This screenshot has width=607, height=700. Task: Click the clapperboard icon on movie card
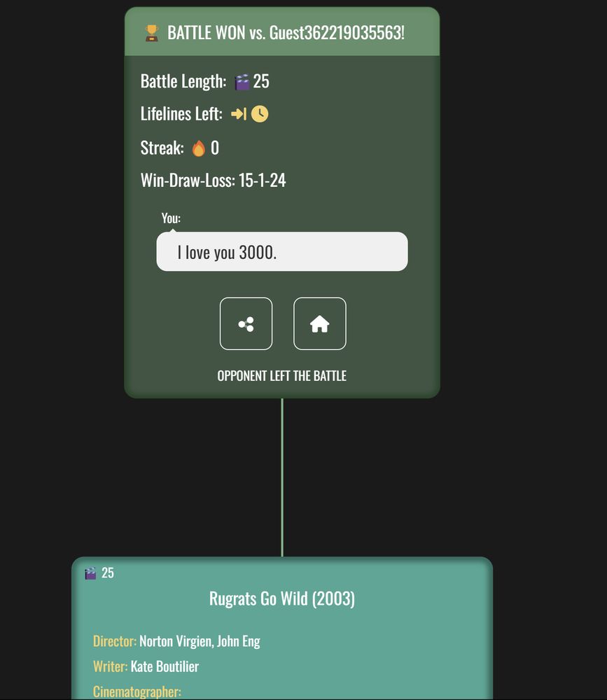coord(90,573)
